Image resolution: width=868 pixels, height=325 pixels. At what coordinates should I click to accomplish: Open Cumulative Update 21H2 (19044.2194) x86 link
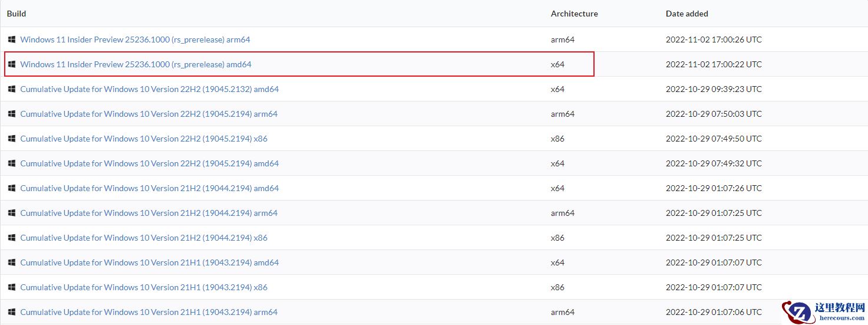pyautogui.click(x=144, y=238)
